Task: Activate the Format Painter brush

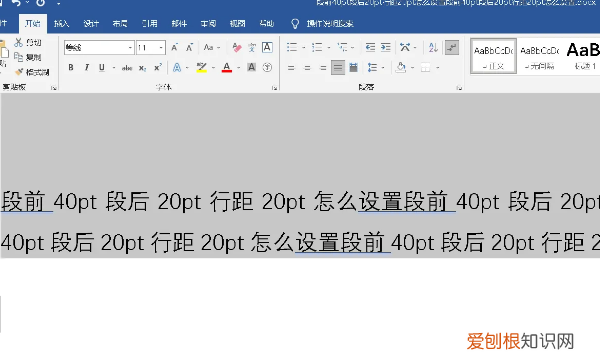Action: 19,72
